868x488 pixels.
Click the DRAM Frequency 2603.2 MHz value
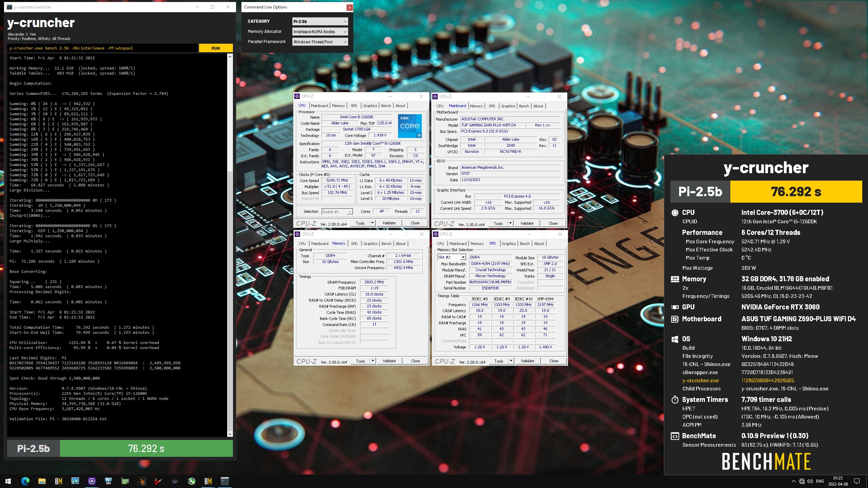pos(374,282)
